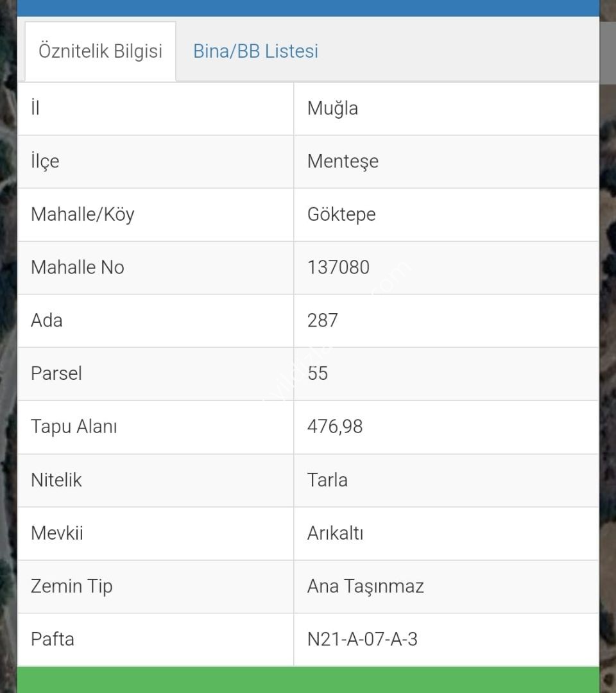The height and width of the screenshot is (693, 616).
Task: Click the Zemin Tip value Ana Taşınmaz
Action: (x=366, y=586)
